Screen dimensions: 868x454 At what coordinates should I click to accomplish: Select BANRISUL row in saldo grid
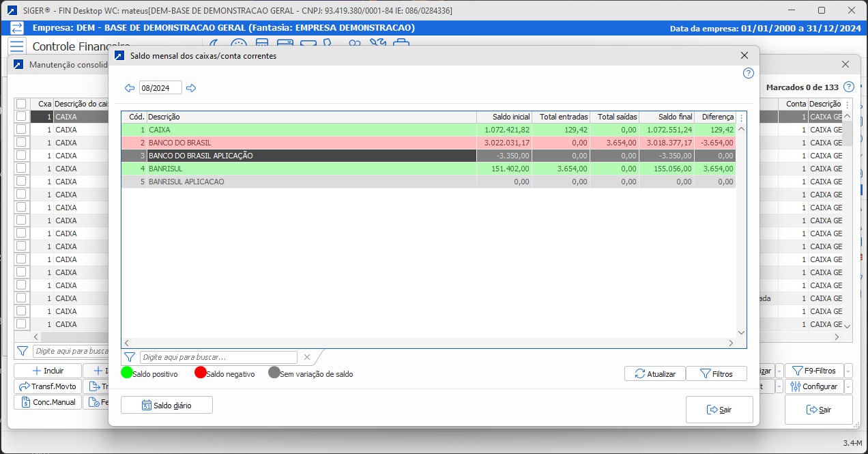click(x=429, y=169)
